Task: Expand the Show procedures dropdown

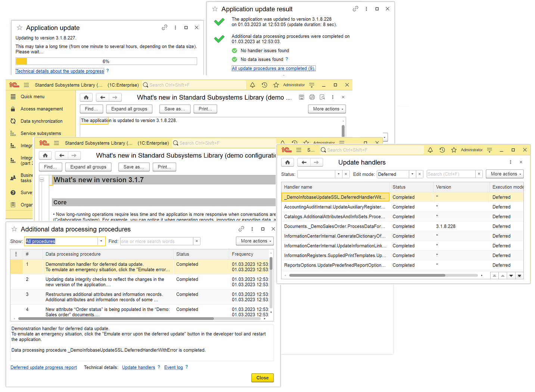Action: pyautogui.click(x=101, y=241)
